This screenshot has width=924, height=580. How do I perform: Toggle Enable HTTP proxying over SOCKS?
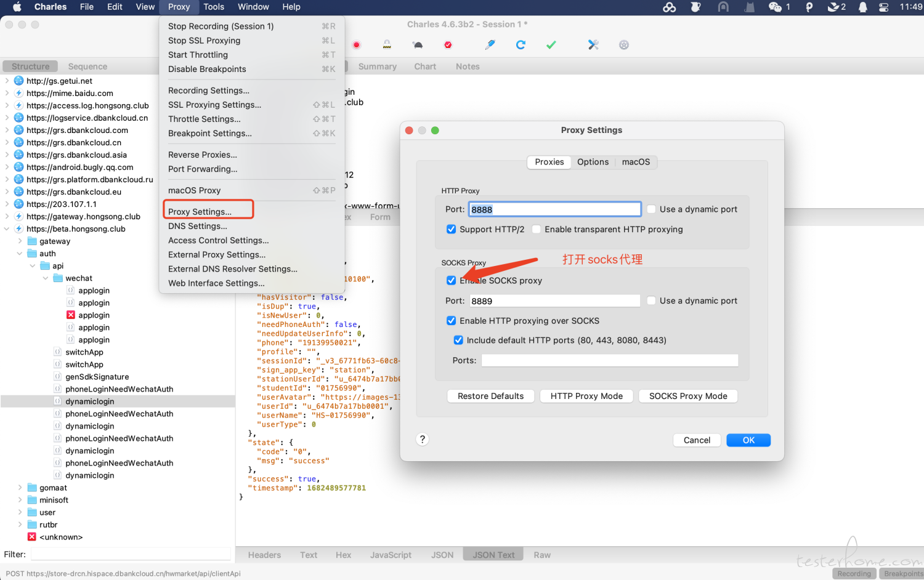[451, 320]
